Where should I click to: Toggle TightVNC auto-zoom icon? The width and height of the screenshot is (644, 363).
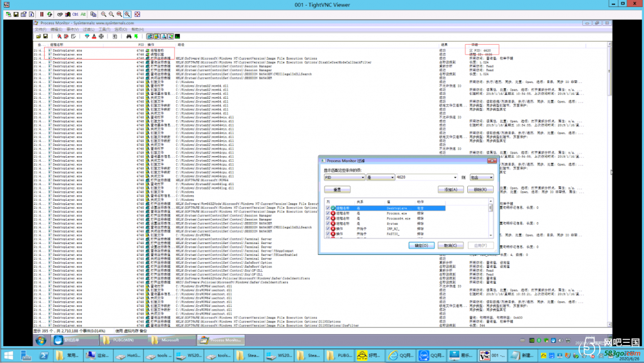coord(127,14)
